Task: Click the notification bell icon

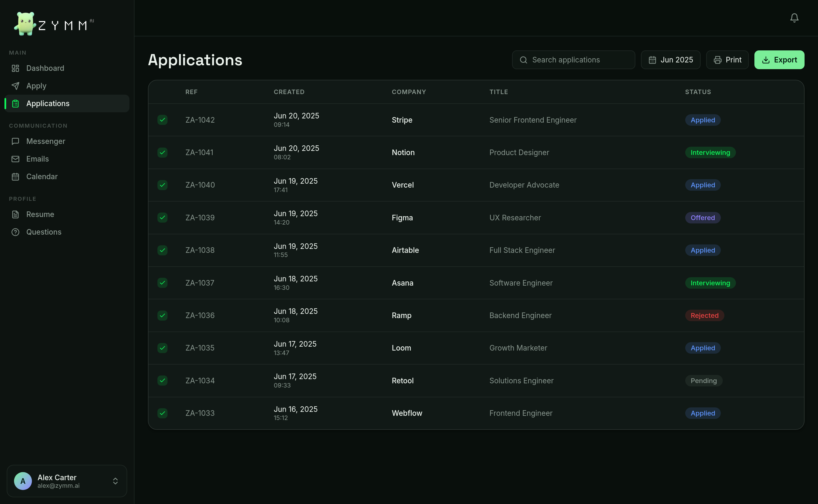Action: [x=794, y=18]
